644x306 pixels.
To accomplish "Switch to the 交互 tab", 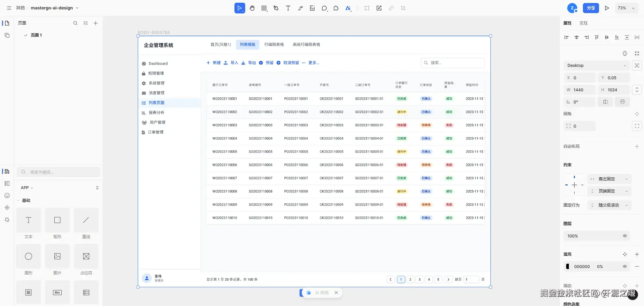I will 584,23.
